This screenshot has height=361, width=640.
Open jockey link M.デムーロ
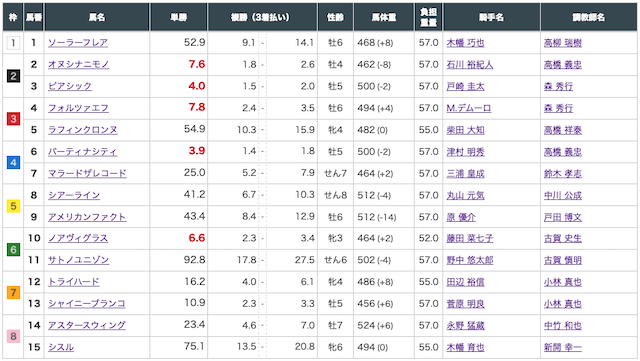469,108
